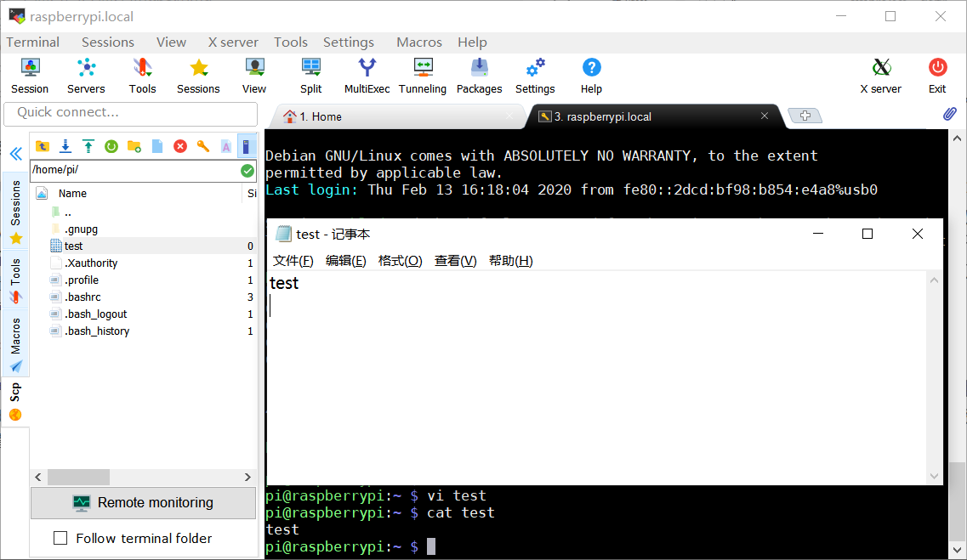Open the Packages manager icon
The width and height of the screenshot is (967, 560).
click(x=479, y=76)
